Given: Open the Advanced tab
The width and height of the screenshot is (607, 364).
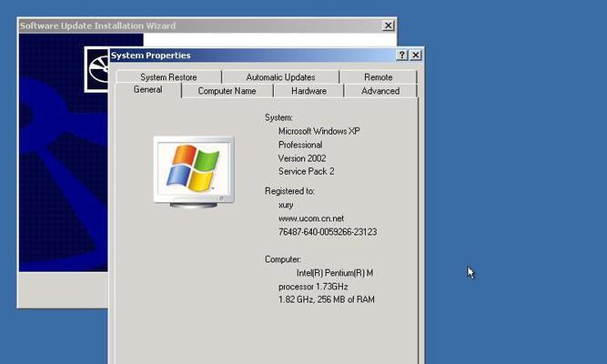Looking at the screenshot, I should click(380, 91).
